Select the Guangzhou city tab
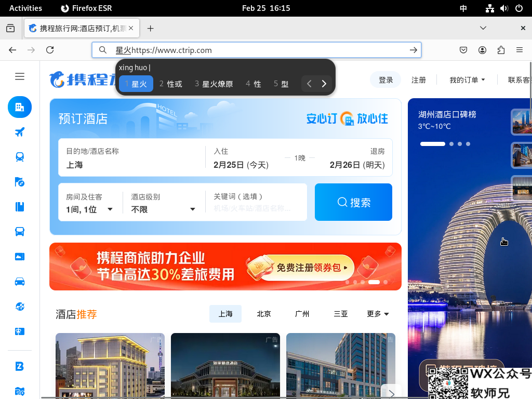The image size is (532, 399). tap(302, 314)
